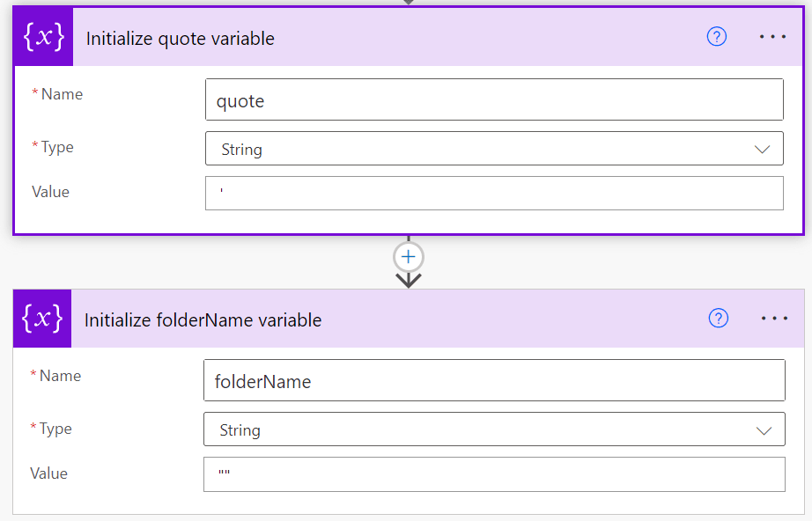Click the Value label on the folderName action
Viewport: 812px width, 521px height.
pyautogui.click(x=48, y=473)
